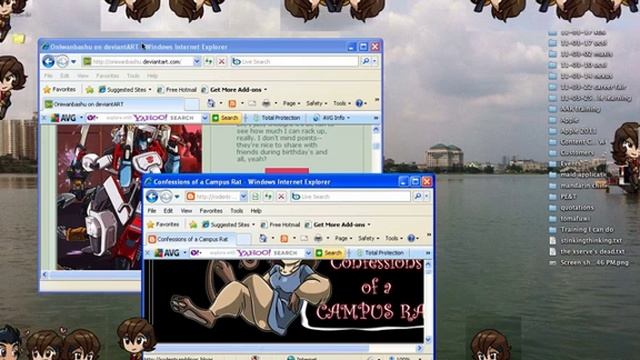Open Page command menu in Campus Rat window
This screenshot has width=640, height=360.
click(x=343, y=238)
